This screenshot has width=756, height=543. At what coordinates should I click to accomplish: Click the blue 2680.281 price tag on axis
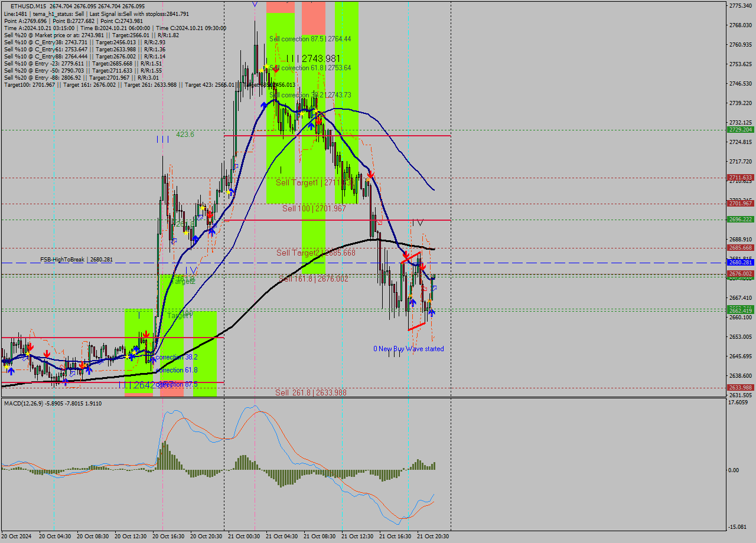point(740,262)
